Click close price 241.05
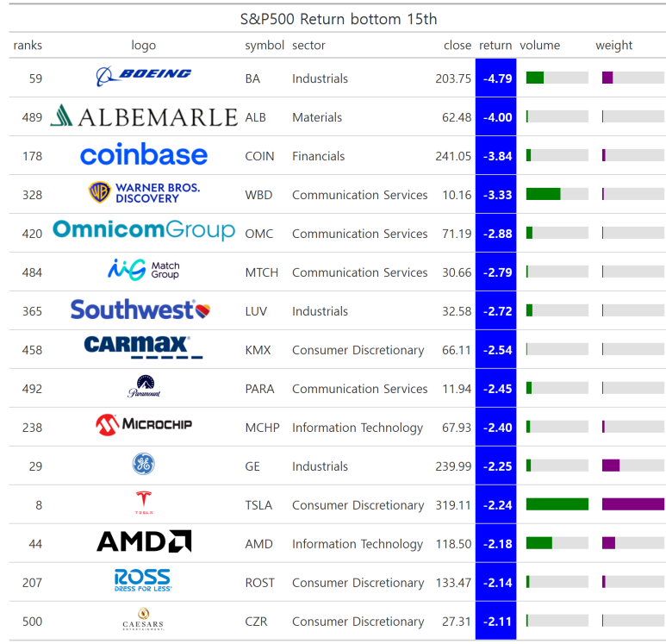The height and width of the screenshot is (644, 666). pos(453,156)
